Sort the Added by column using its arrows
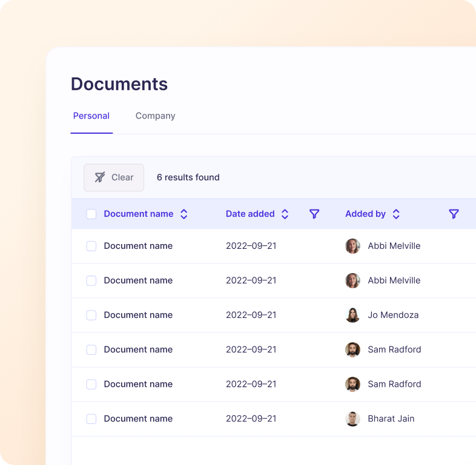The height and width of the screenshot is (465, 476). [396, 214]
